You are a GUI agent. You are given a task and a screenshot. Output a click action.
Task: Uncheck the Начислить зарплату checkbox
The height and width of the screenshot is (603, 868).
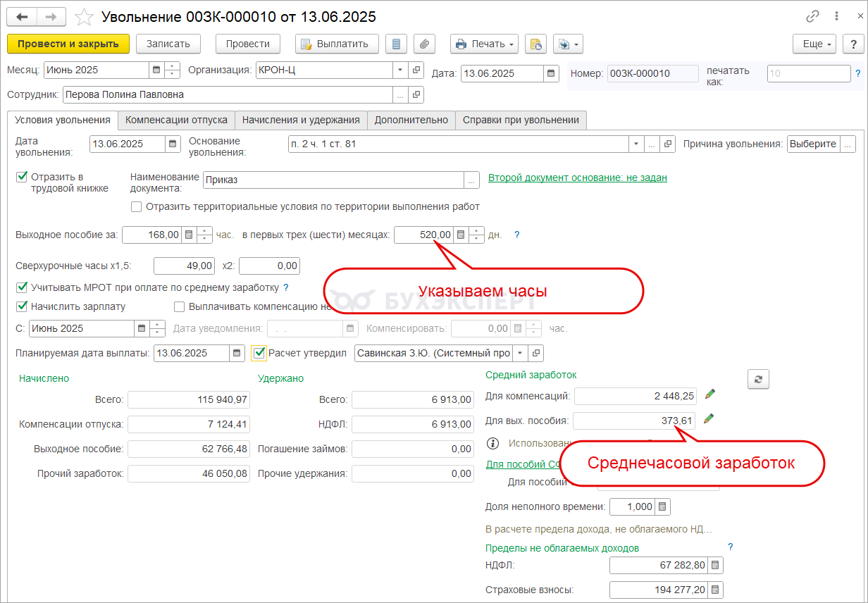click(21, 306)
